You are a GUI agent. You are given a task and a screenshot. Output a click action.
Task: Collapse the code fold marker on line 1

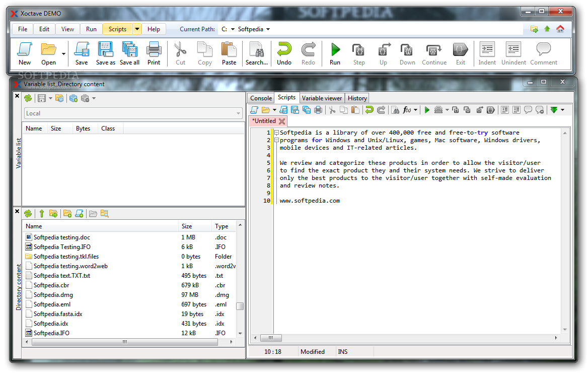point(276,133)
